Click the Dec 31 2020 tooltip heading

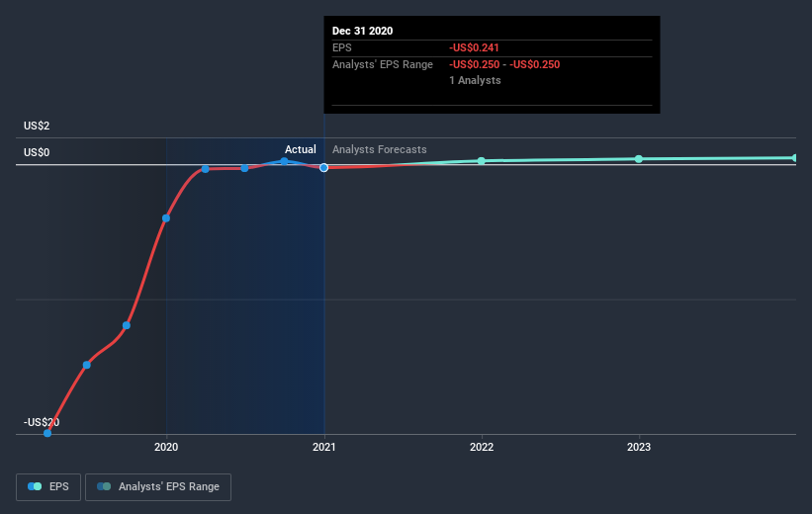click(x=363, y=31)
